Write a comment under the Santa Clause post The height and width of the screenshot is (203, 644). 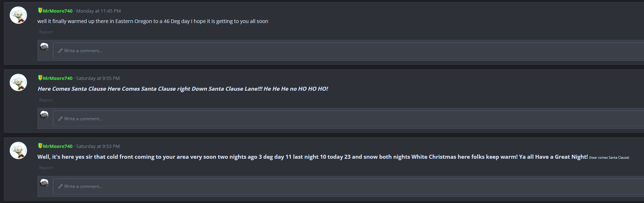348,119
